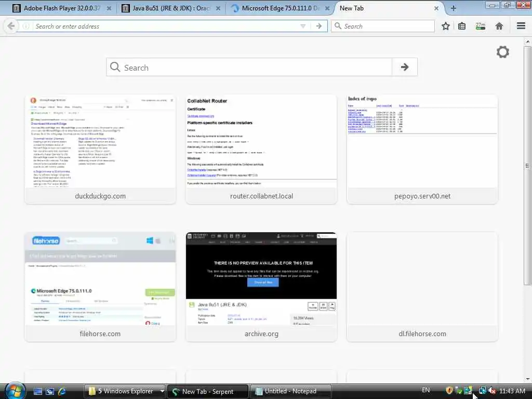
Task: Click the 11:43 AM taskbar clock
Action: point(512,391)
